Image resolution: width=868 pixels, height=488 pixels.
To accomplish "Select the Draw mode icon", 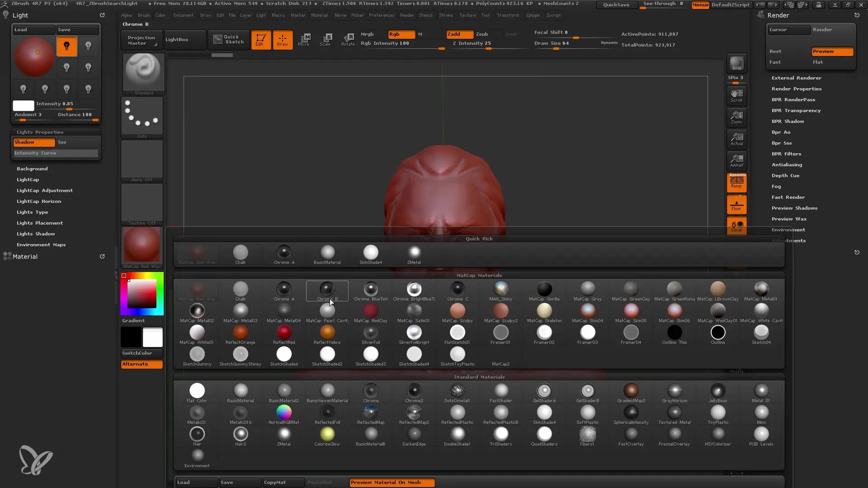I will 282,39.
